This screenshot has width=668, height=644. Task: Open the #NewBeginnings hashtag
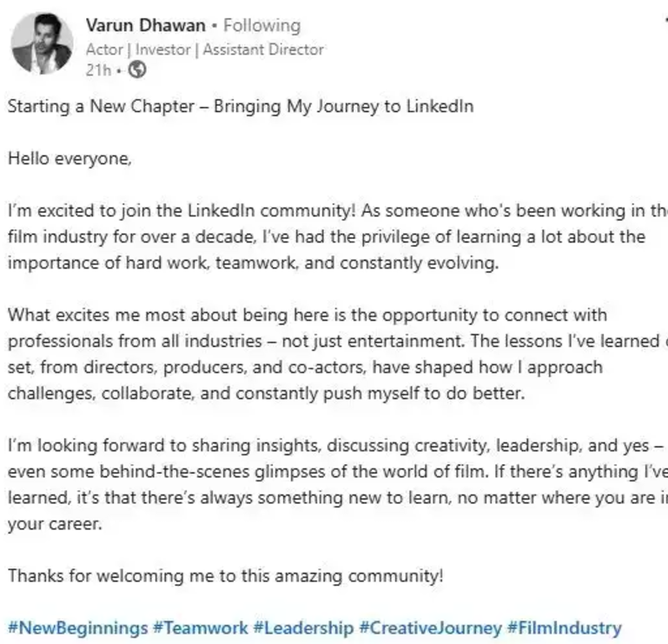pos(76,627)
